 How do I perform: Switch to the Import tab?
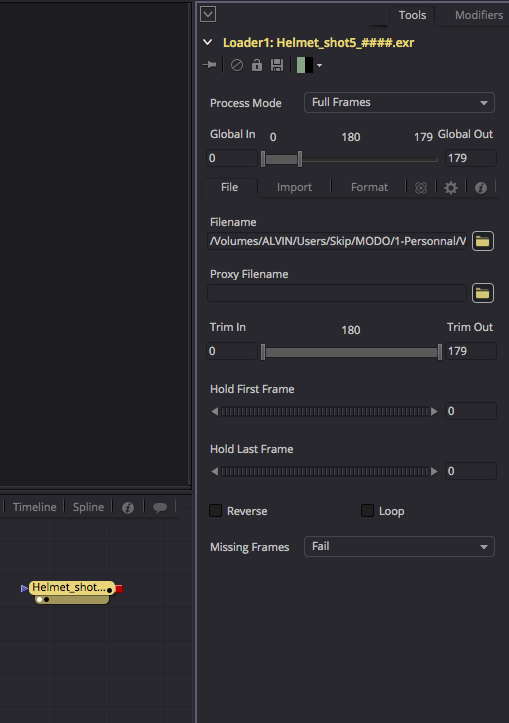pyautogui.click(x=294, y=187)
